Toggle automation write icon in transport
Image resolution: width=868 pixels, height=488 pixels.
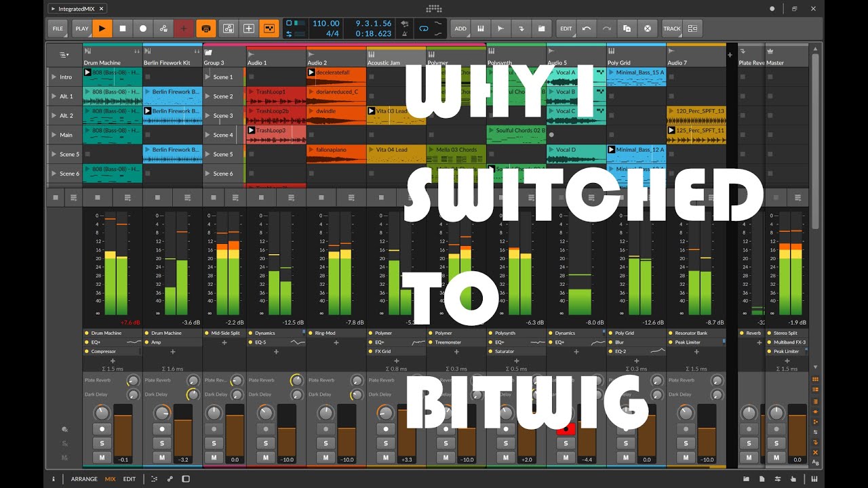[x=163, y=28]
